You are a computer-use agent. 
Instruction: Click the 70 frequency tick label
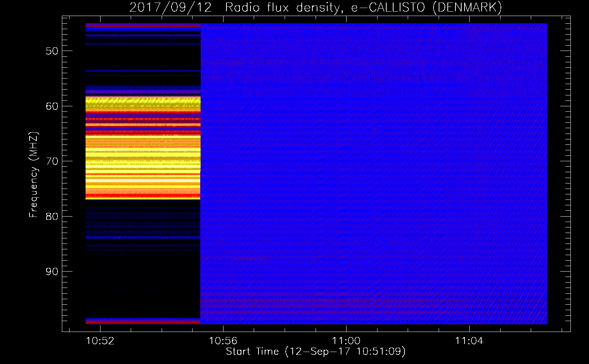(52, 161)
